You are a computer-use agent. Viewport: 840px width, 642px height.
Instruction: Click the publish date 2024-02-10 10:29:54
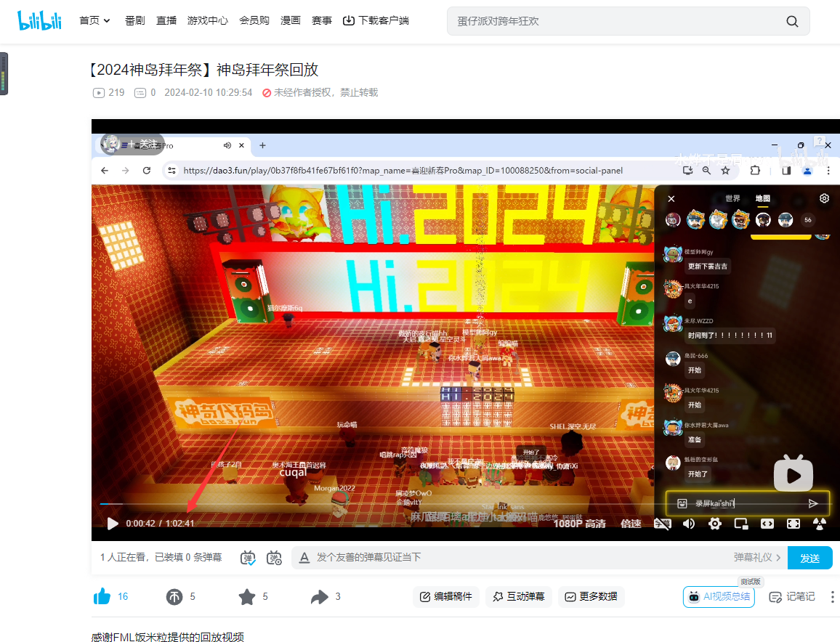pos(208,93)
